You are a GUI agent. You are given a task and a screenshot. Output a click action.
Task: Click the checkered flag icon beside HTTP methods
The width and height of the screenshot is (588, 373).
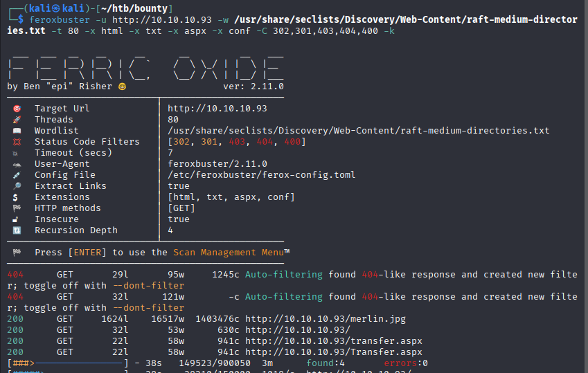tap(17, 208)
